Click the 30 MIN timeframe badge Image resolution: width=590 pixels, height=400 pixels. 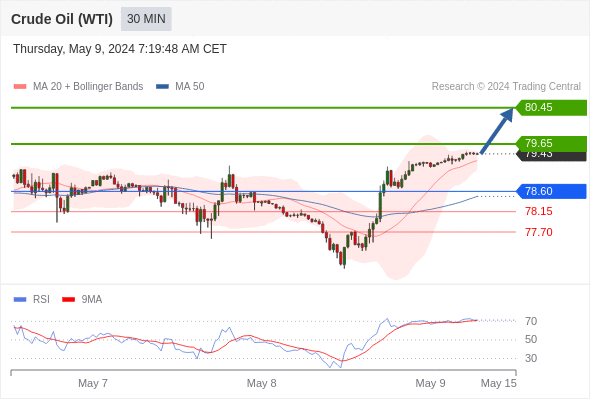coord(146,19)
